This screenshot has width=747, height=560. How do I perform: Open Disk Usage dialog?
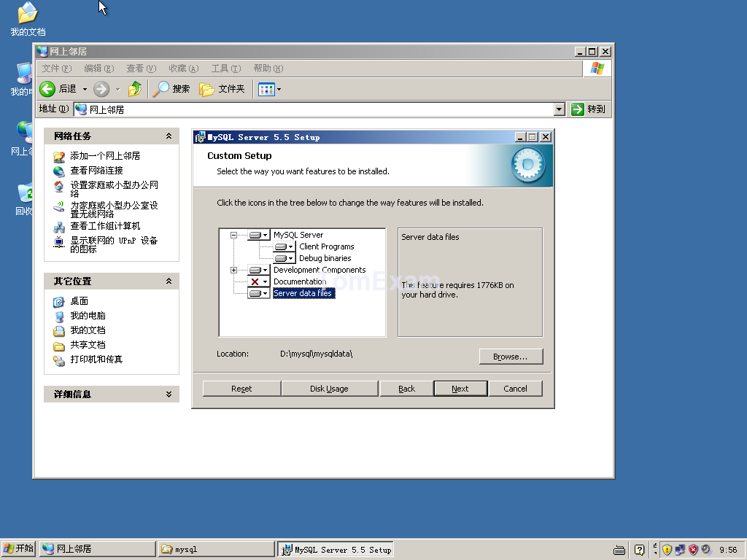330,389
